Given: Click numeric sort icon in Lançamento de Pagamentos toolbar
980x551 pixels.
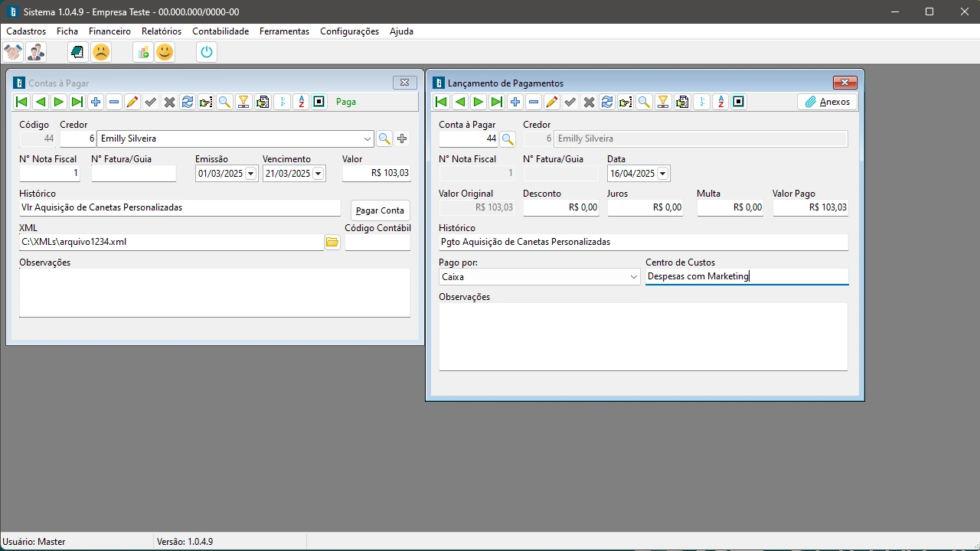Looking at the screenshot, I should pyautogui.click(x=702, y=102).
